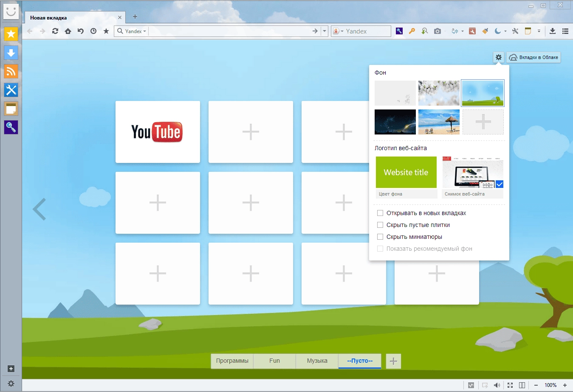The height and width of the screenshot is (392, 573).
Task: Open the download manager arrow icon
Action: point(553,31)
